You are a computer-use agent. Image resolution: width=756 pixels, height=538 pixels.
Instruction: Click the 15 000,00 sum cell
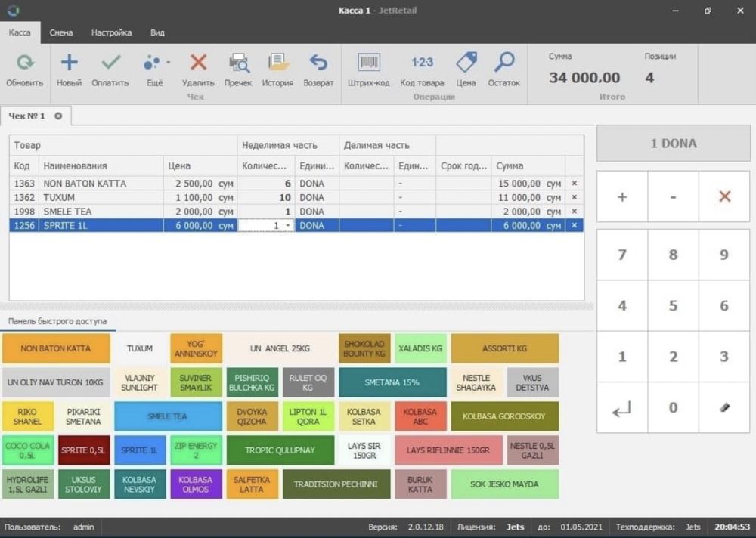(x=528, y=183)
